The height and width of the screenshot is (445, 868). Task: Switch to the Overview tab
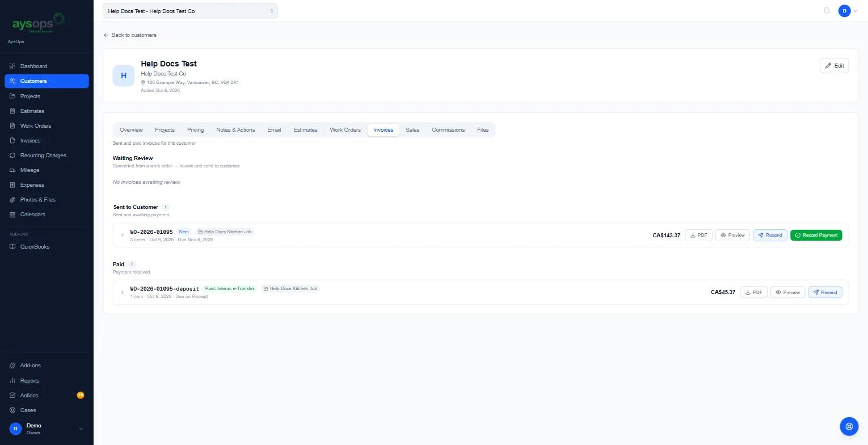[131, 130]
